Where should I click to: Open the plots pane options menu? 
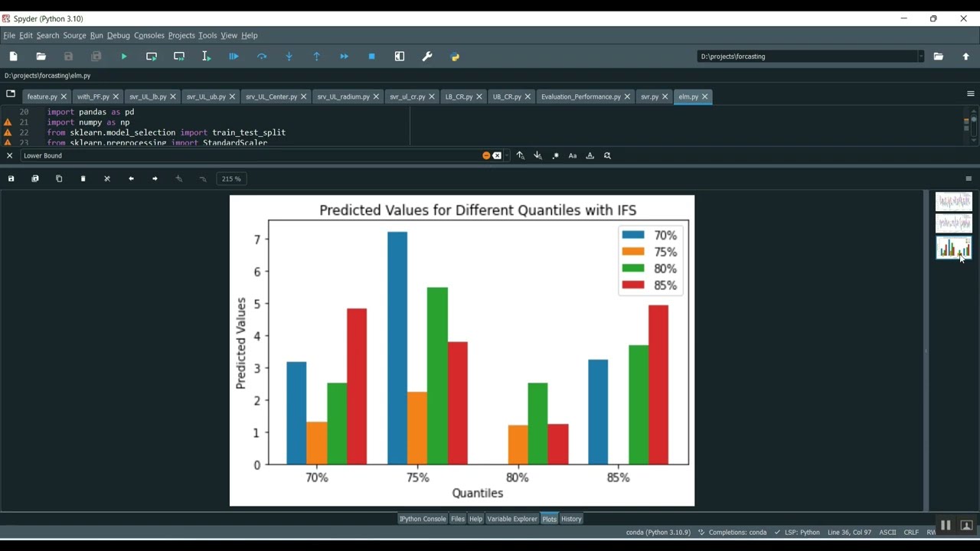coord(969,179)
